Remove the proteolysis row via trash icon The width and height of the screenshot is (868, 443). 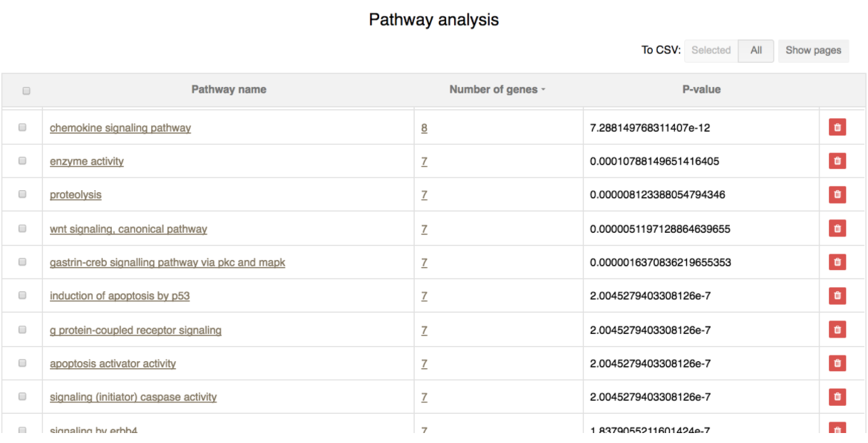[837, 194]
